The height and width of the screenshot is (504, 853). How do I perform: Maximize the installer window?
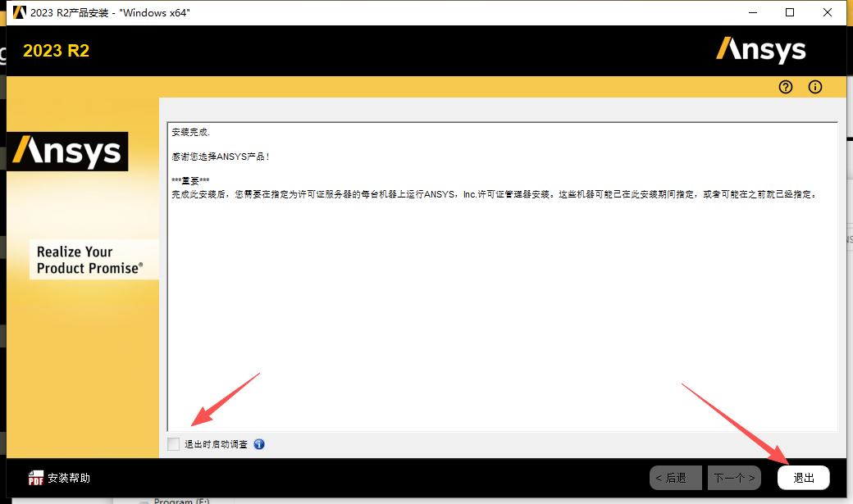pos(790,12)
